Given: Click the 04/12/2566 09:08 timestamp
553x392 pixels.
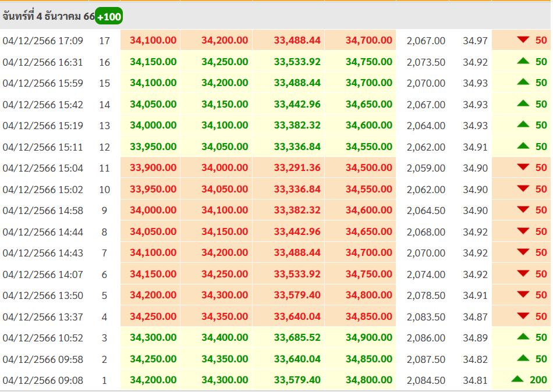Looking at the screenshot, I should click(43, 380).
